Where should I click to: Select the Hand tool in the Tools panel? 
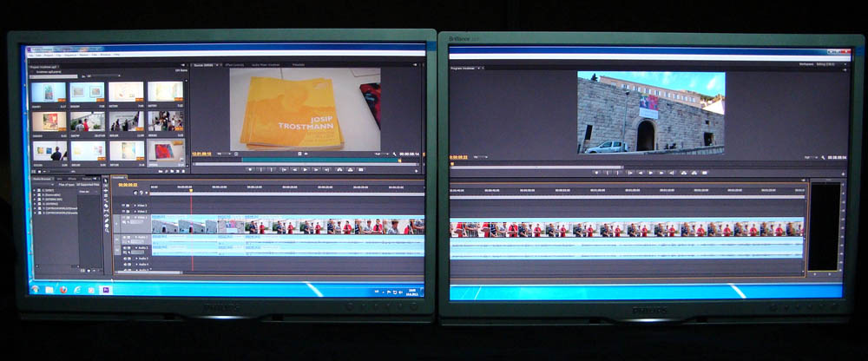(x=106, y=226)
